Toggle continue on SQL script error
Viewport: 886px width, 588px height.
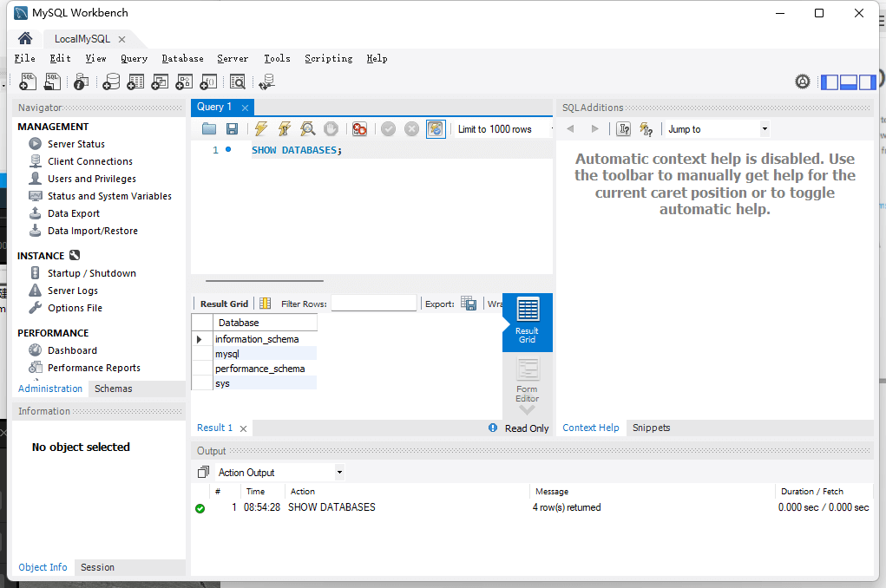tap(358, 128)
